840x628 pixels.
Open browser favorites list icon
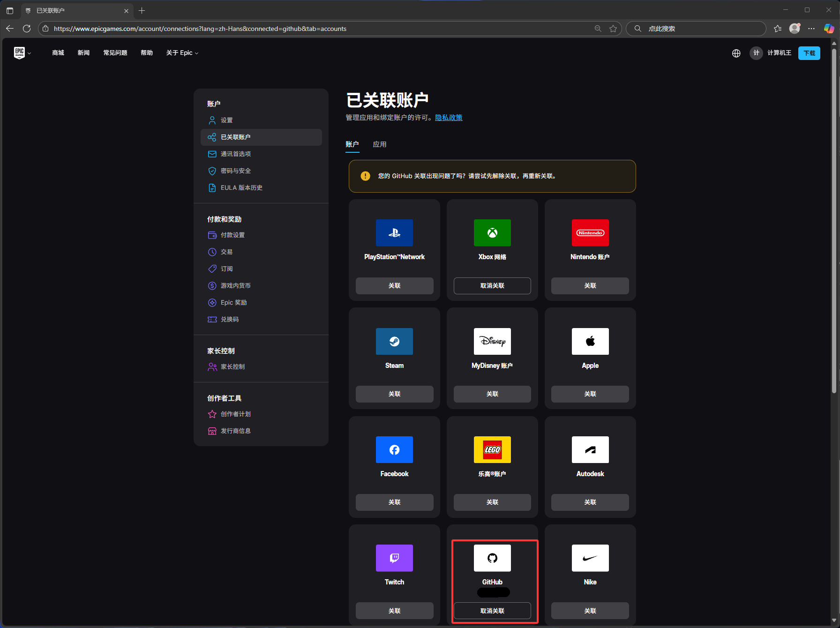pyautogui.click(x=778, y=29)
